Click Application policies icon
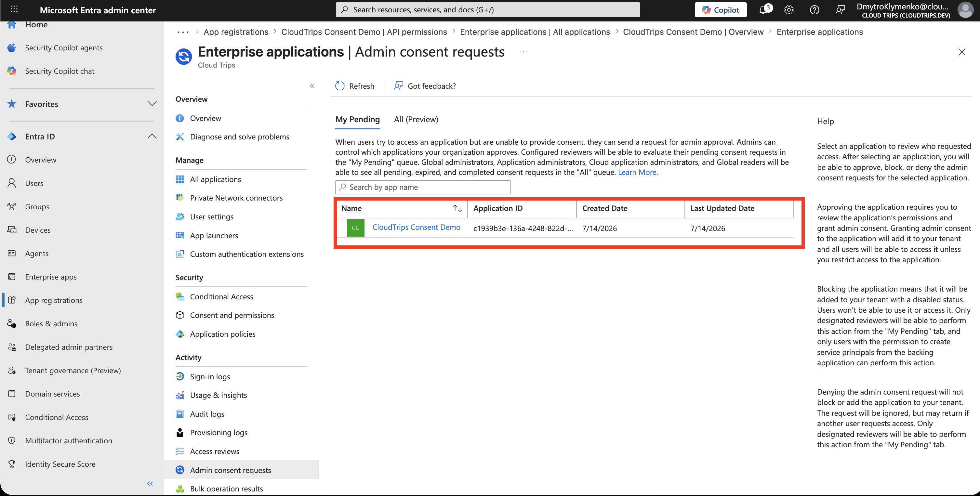This screenshot has width=980, height=496. pyautogui.click(x=180, y=334)
